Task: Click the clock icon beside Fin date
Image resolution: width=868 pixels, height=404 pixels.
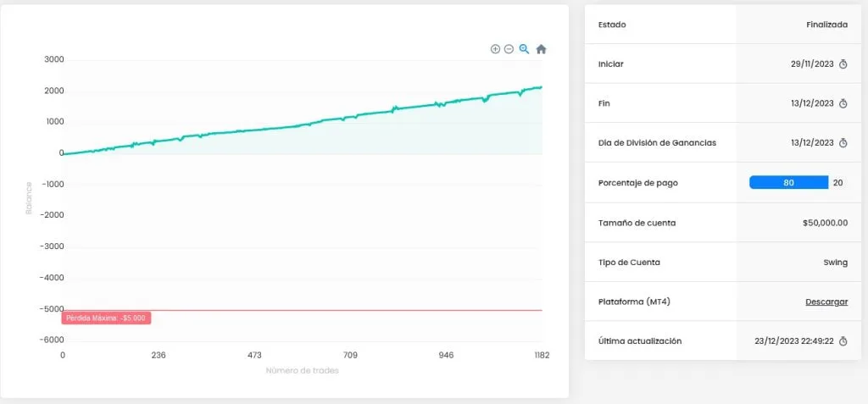Action: (x=843, y=103)
